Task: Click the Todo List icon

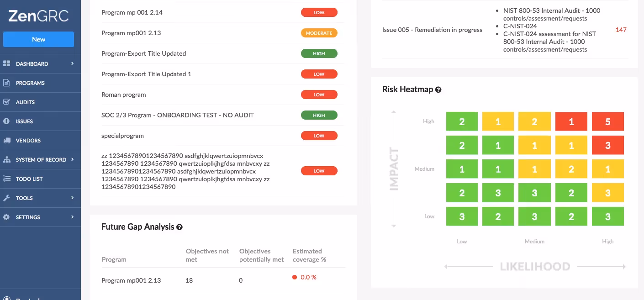Action: (6, 179)
